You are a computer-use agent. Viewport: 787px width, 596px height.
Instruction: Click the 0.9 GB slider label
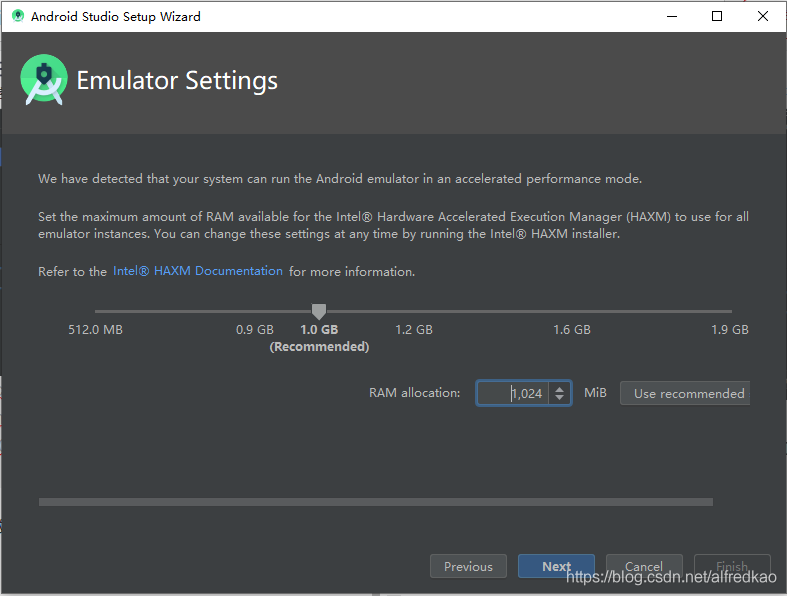(255, 329)
